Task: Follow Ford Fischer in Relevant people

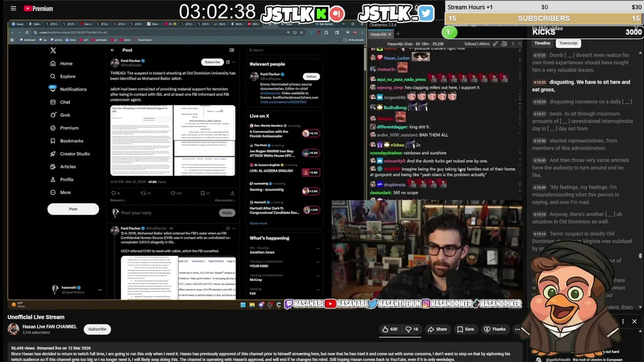Action: point(311,76)
